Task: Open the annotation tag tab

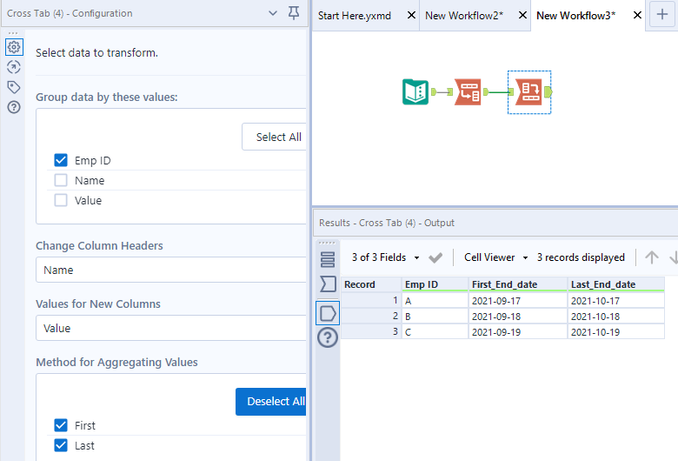Action: pos(14,87)
